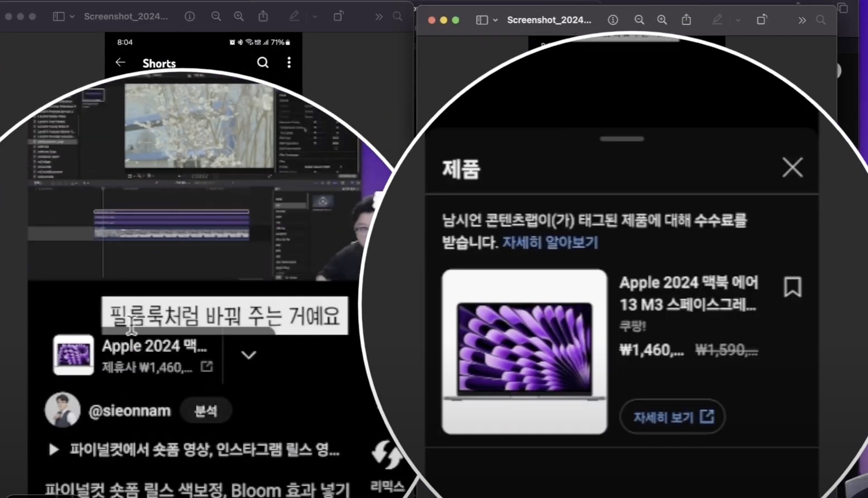The width and height of the screenshot is (868, 498).
Task: Click the 71% battery indicator in phone status bar
Action: pyautogui.click(x=280, y=42)
